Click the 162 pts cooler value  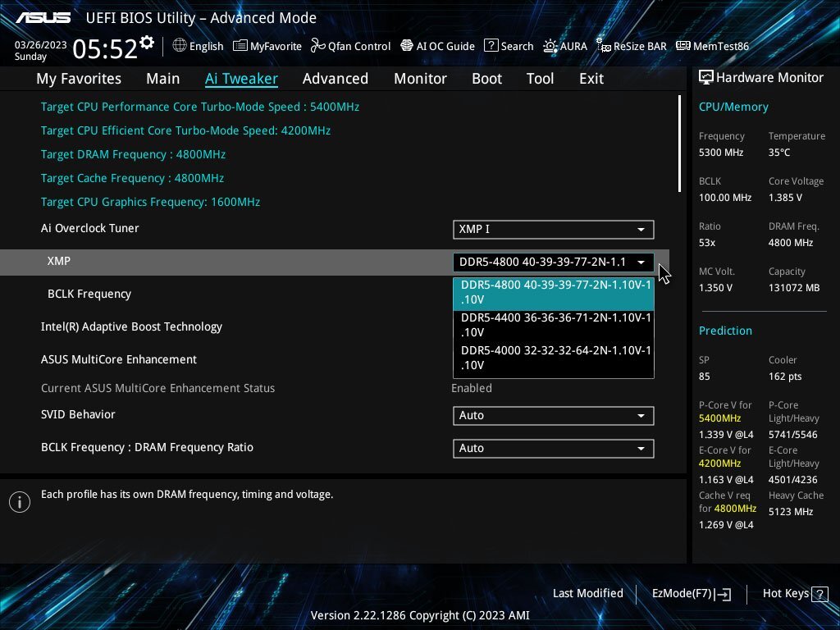pos(785,377)
